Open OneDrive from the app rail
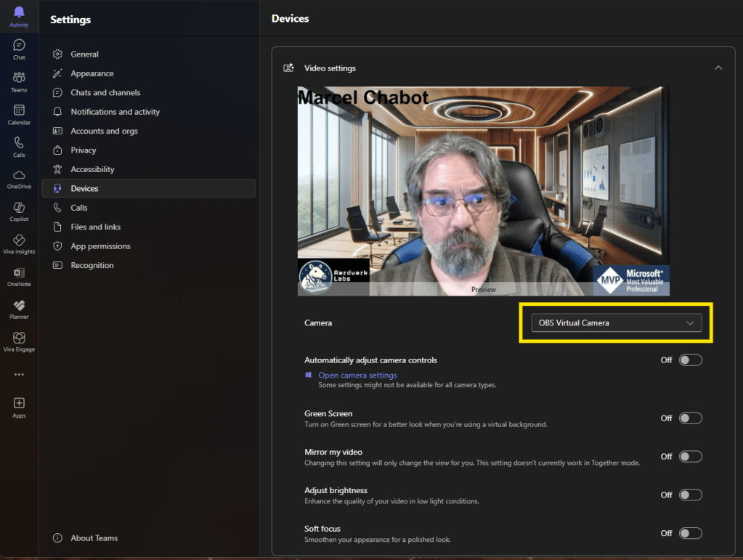This screenshot has height=560, width=743. coord(19,176)
